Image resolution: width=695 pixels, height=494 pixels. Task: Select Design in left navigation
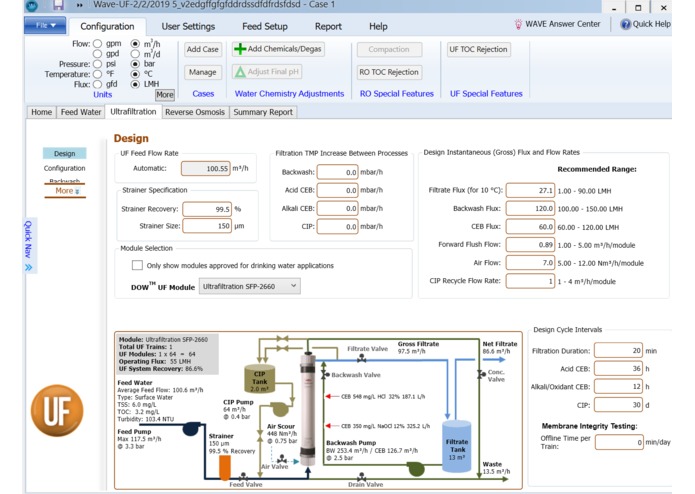click(65, 153)
